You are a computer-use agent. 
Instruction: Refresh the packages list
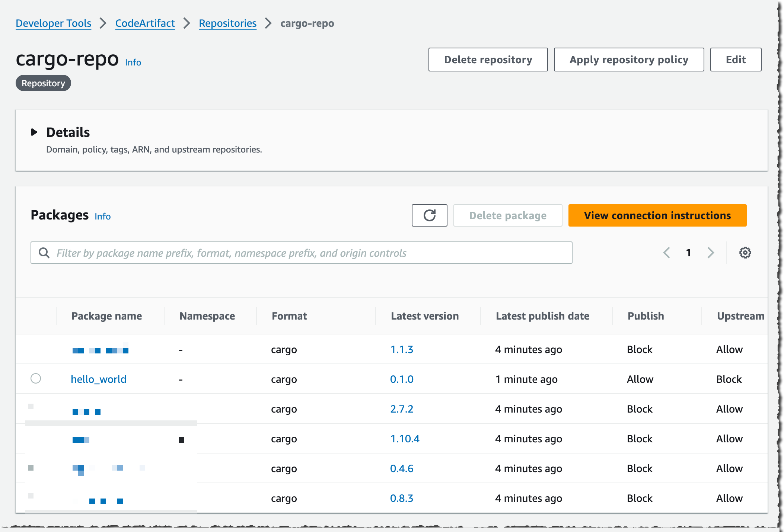pos(429,215)
